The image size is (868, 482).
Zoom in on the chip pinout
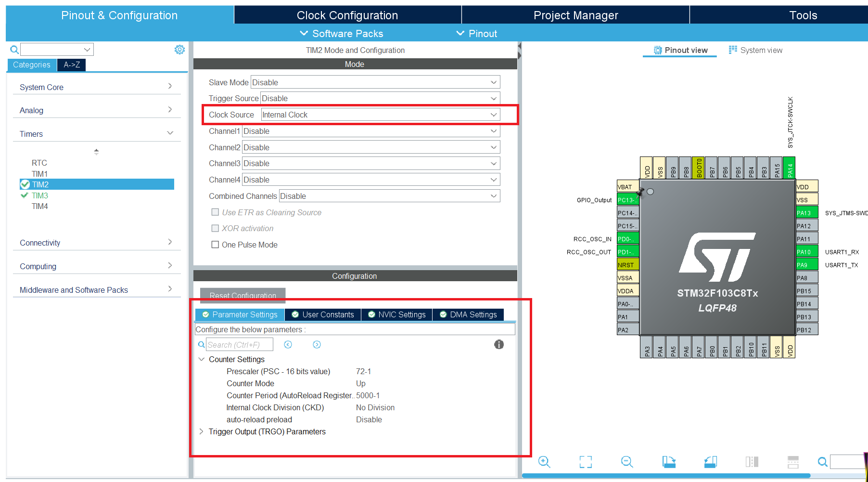click(544, 462)
